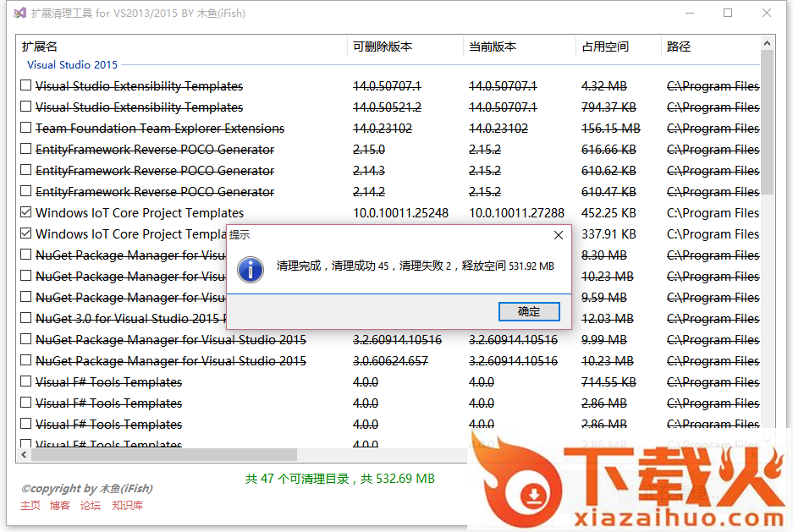Check Visual Studio Extensibility Templates 14.0.50521.2 checkbox

(x=25, y=107)
